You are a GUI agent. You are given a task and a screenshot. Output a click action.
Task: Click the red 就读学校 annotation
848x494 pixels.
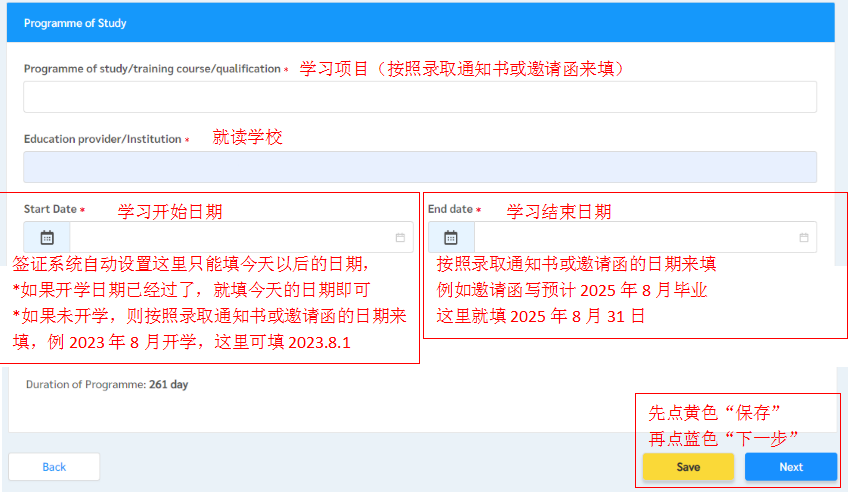point(248,138)
